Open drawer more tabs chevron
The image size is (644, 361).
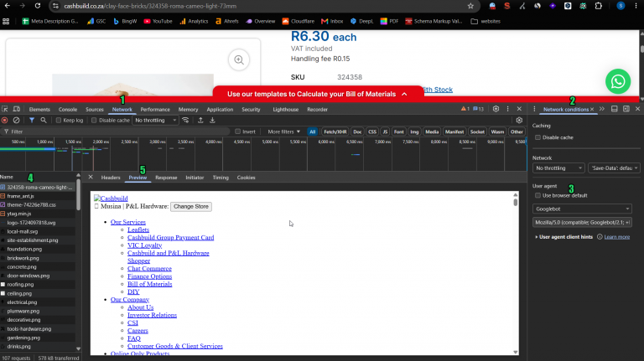pos(602,109)
